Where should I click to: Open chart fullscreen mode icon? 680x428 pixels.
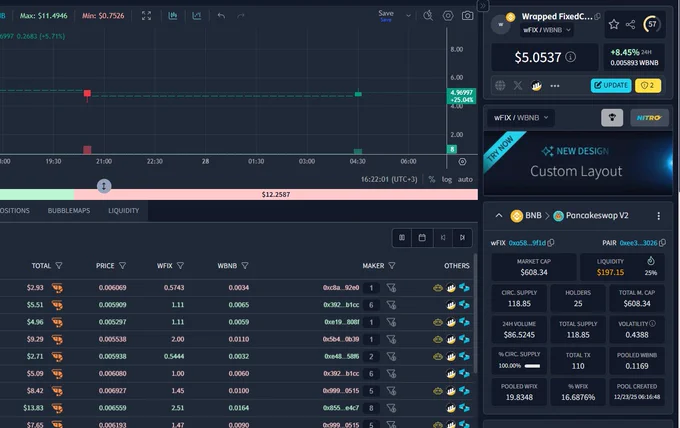pos(147,16)
